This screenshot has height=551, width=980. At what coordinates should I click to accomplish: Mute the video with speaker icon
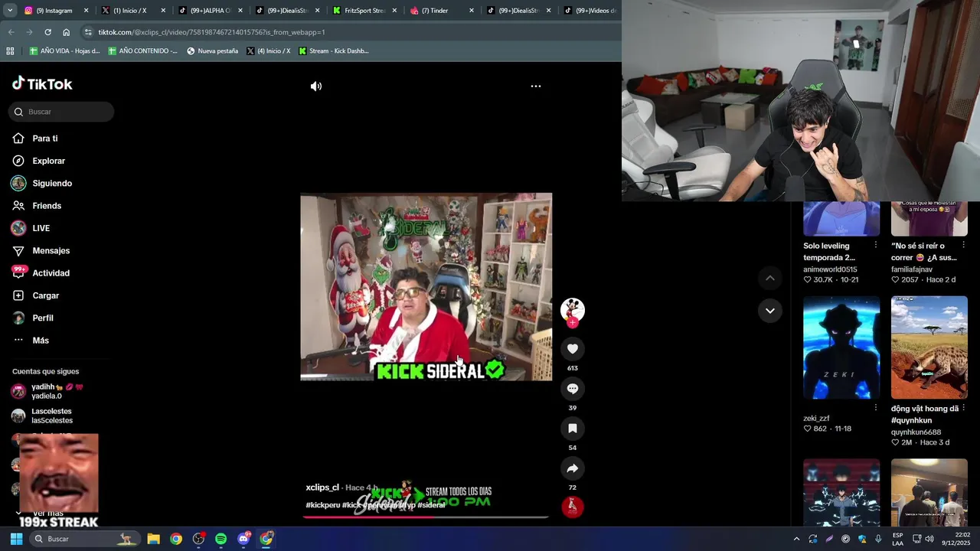[x=315, y=86]
